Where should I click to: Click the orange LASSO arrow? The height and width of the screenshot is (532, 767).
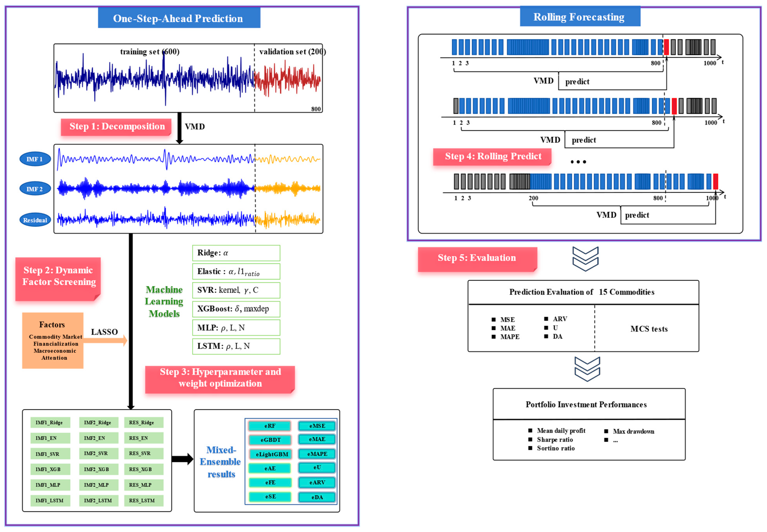[x=105, y=340]
